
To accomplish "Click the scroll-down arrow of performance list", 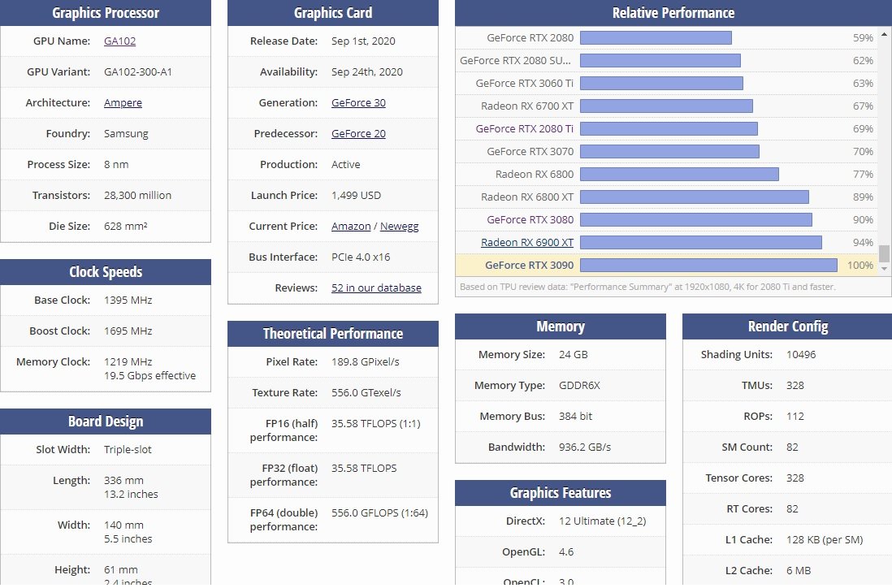I will click(884, 268).
